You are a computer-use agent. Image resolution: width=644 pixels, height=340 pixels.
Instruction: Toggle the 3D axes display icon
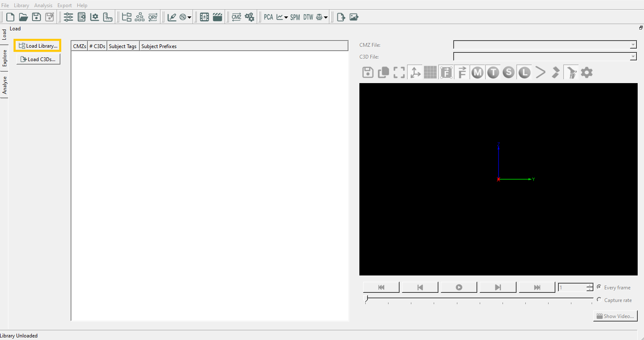click(x=415, y=73)
